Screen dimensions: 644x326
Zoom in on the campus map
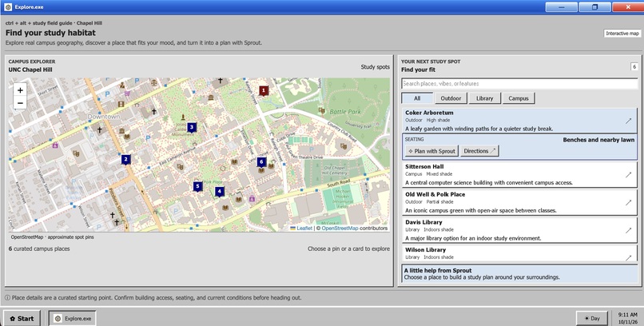[x=20, y=90]
